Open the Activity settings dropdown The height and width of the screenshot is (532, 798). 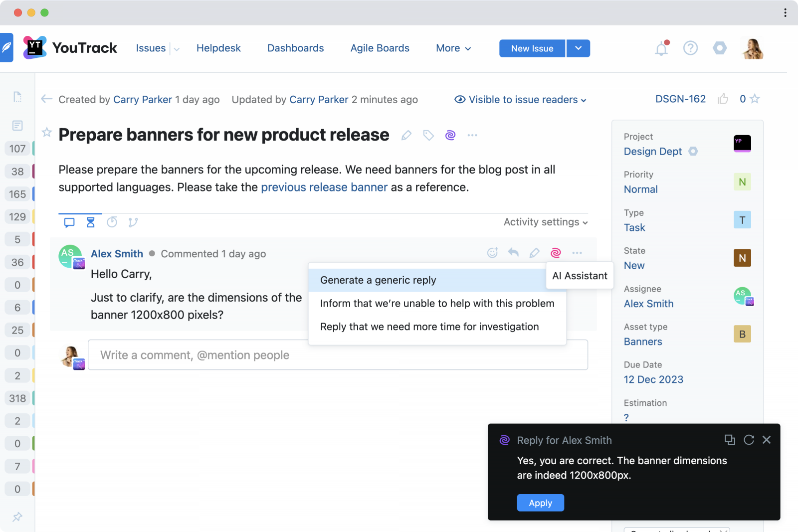546,222
